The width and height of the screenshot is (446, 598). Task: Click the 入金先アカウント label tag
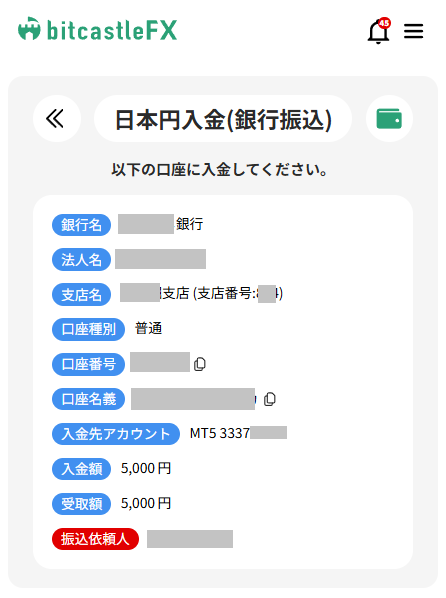tap(116, 434)
